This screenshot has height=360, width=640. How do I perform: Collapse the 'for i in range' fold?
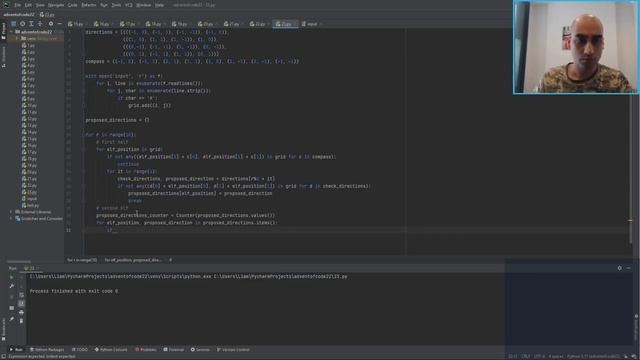coord(83,135)
